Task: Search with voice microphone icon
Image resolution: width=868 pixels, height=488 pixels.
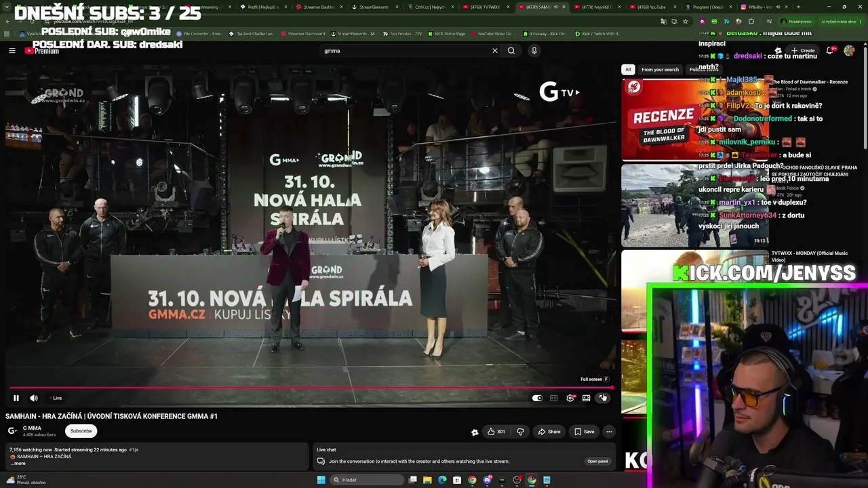Action: (x=534, y=51)
